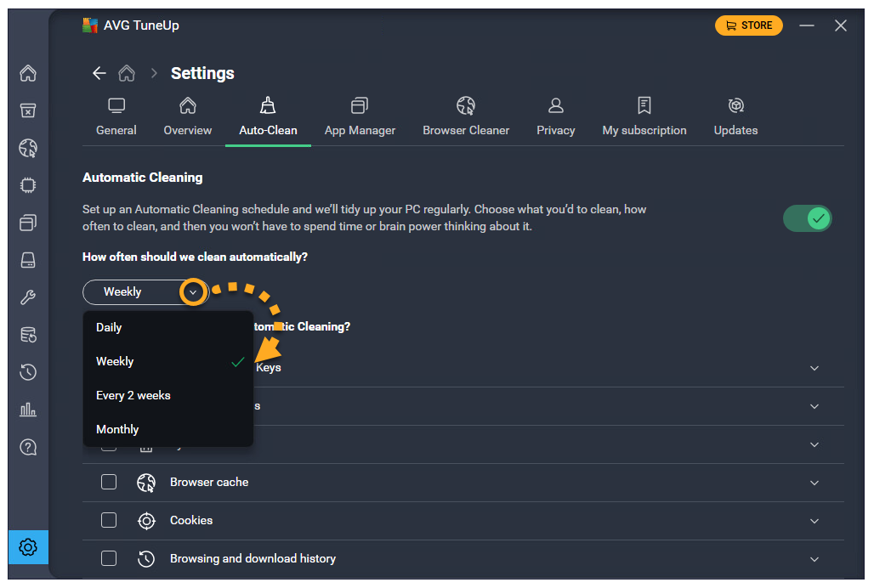Viewport: 874px width, 588px height.
Task: Collapse the Weekly frequency dropdown arrow
Action: click(194, 291)
